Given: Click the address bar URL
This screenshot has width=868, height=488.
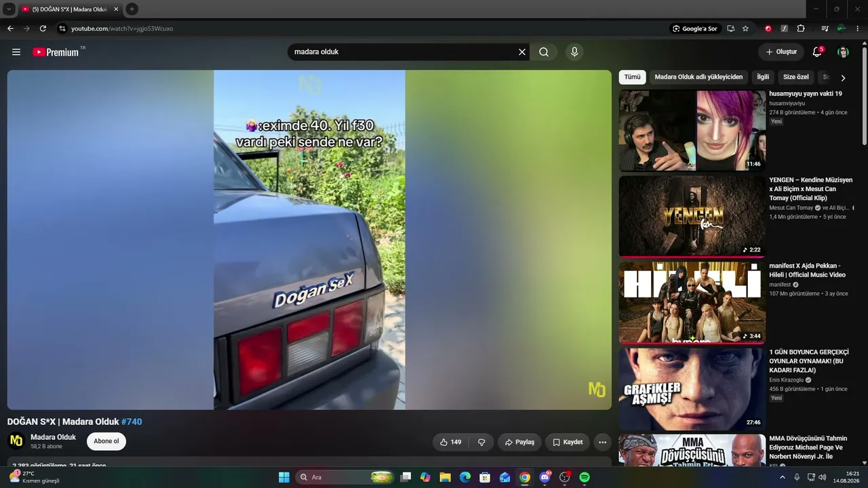Looking at the screenshot, I should (122, 28).
